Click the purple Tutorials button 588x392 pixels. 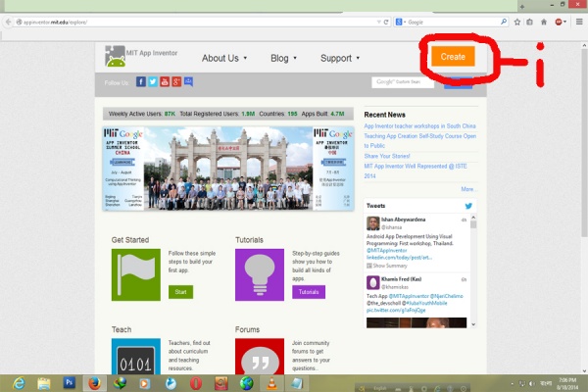[309, 292]
